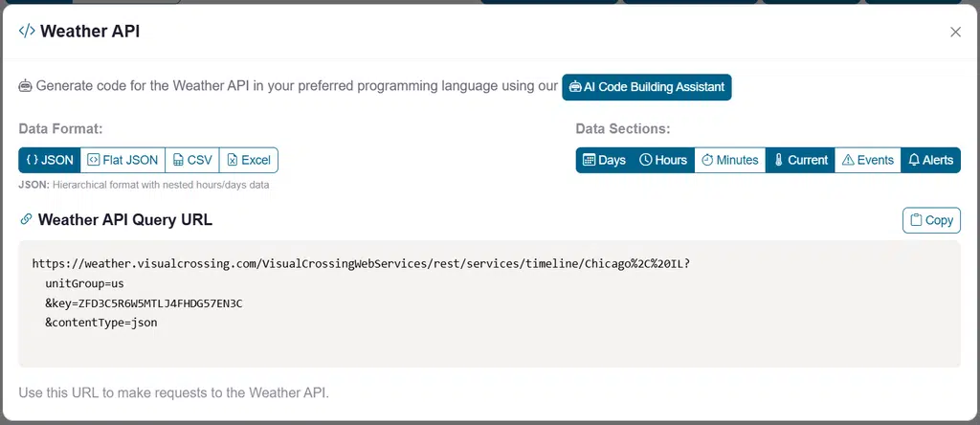
Task: Select CSV data format
Action: pyautogui.click(x=191, y=160)
